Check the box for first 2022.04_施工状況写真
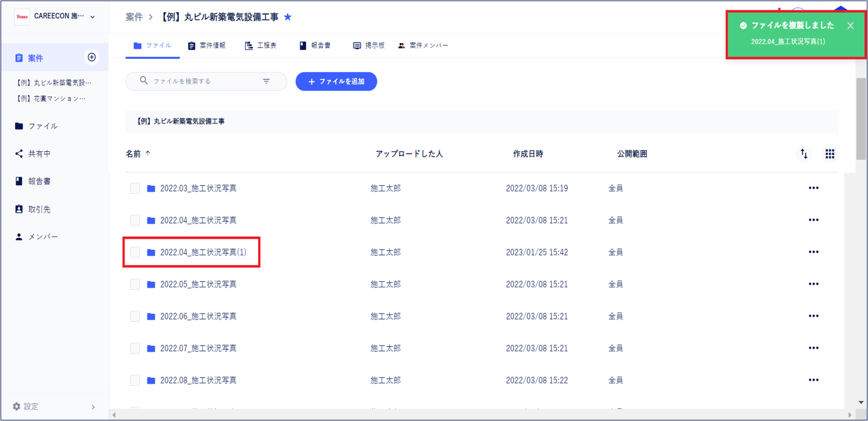Viewport: 868px width, 421px height. [135, 221]
